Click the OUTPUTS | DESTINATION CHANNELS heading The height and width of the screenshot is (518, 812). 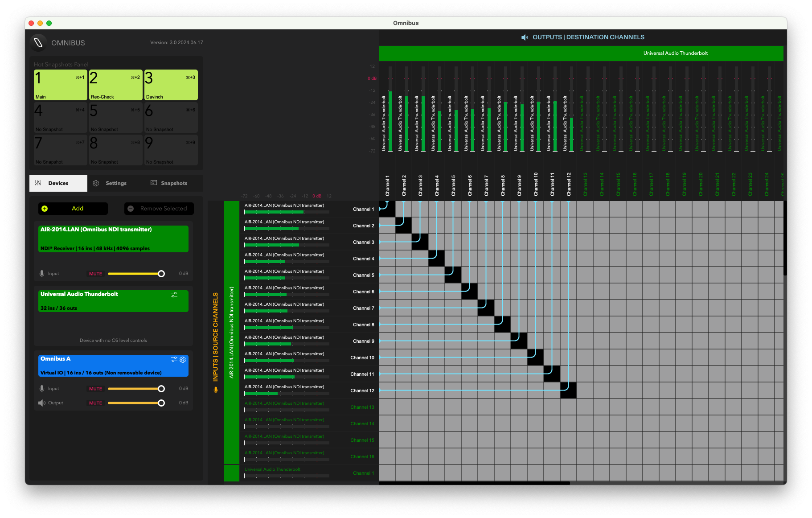tap(588, 37)
